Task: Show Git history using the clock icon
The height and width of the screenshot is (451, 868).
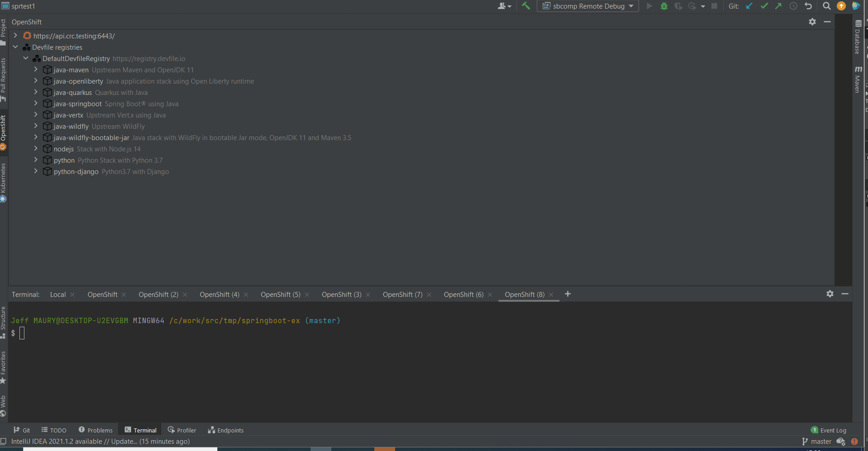Action: [793, 6]
